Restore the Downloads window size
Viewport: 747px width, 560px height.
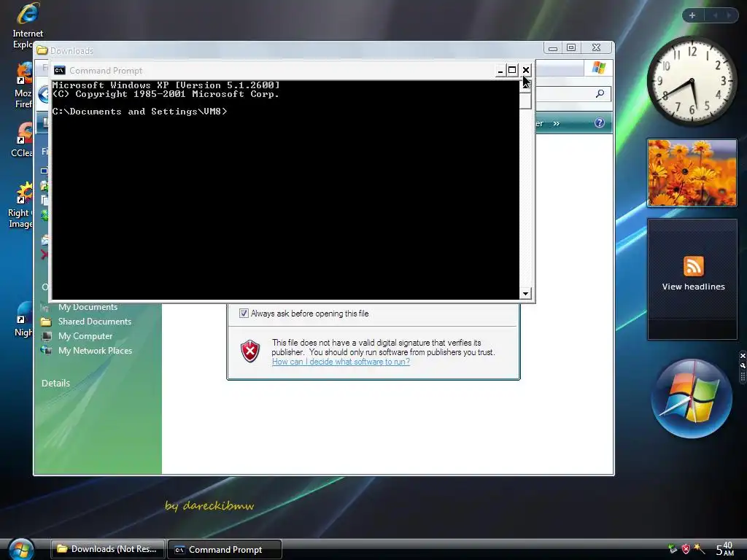[x=570, y=47]
